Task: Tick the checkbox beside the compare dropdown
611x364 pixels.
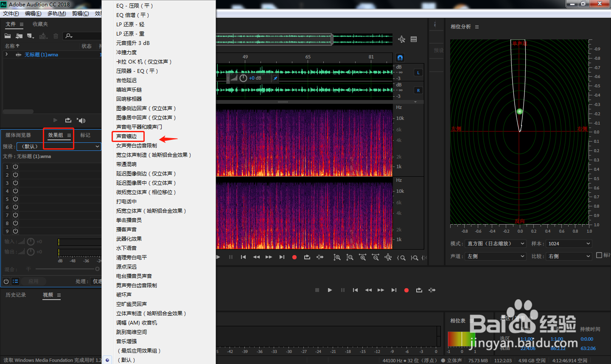Action: click(599, 255)
